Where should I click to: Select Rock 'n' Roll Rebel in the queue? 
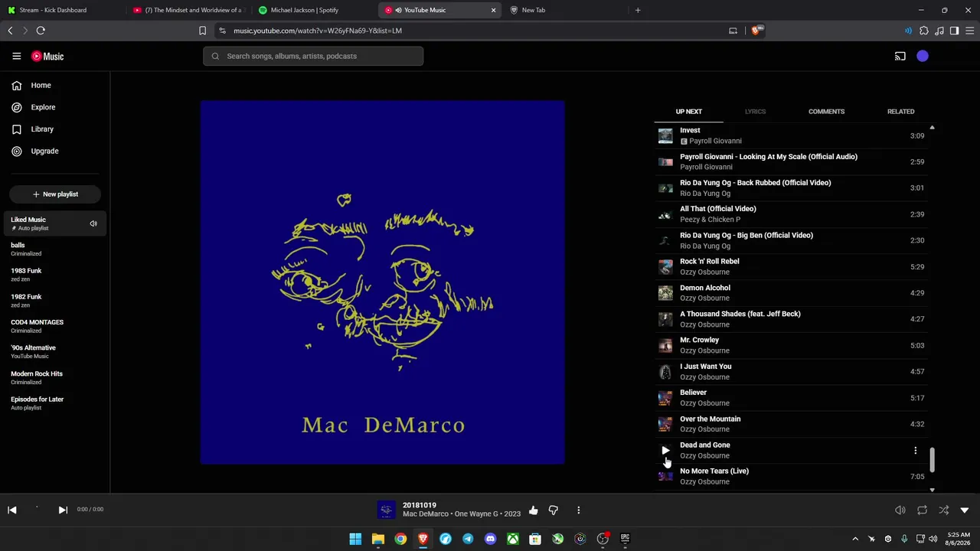click(793, 266)
